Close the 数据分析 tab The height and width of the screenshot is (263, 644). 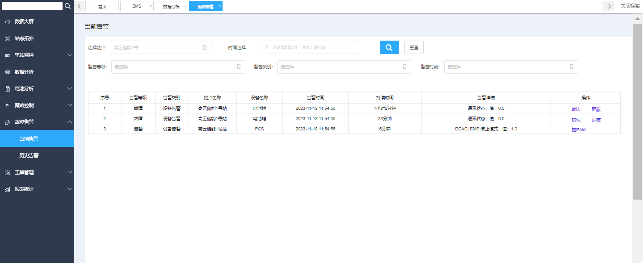pos(185,6)
